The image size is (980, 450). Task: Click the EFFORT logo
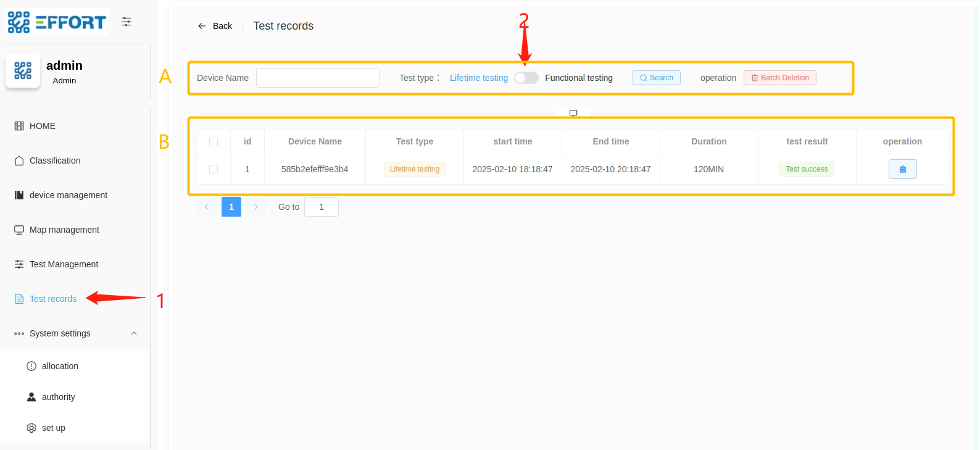(x=57, y=22)
